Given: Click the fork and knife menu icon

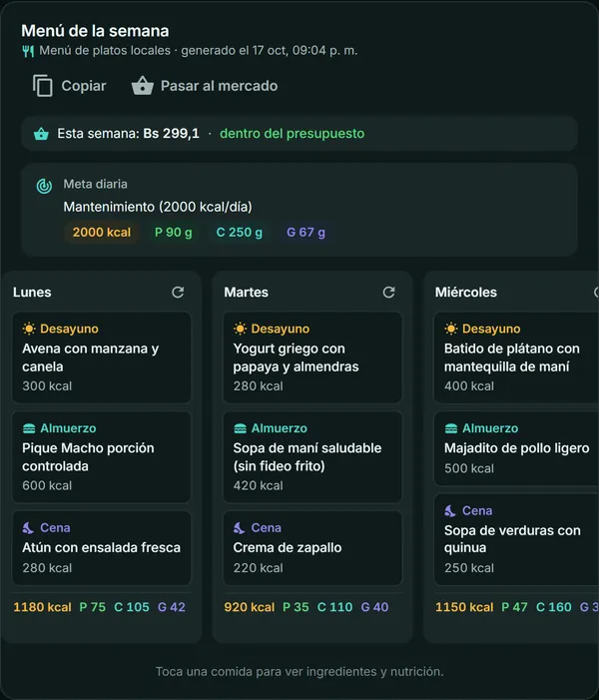Looking at the screenshot, I should [28, 51].
